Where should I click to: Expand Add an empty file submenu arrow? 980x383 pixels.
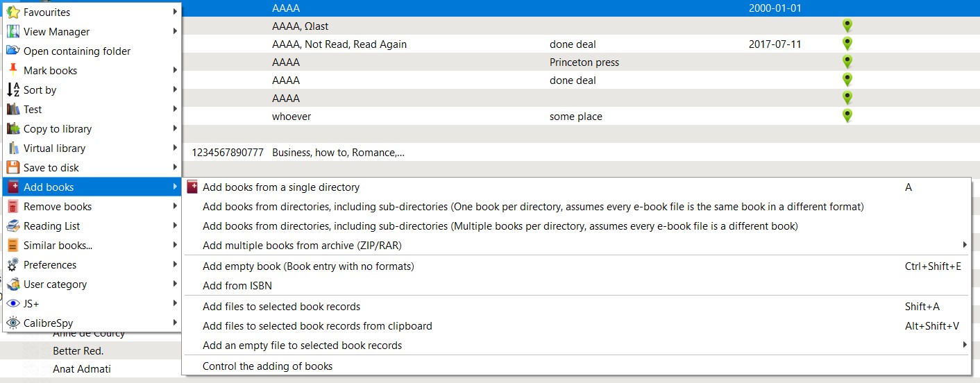[x=965, y=345]
